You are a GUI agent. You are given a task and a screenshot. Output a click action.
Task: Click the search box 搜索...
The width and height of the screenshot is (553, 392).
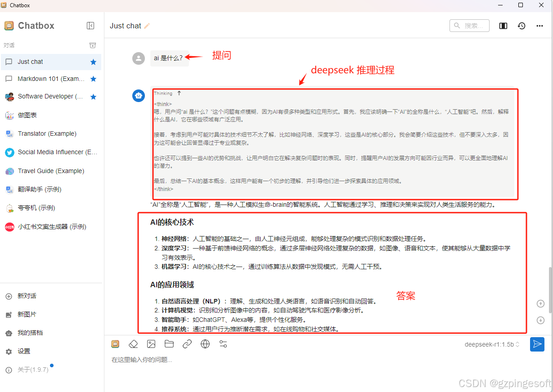(x=469, y=26)
